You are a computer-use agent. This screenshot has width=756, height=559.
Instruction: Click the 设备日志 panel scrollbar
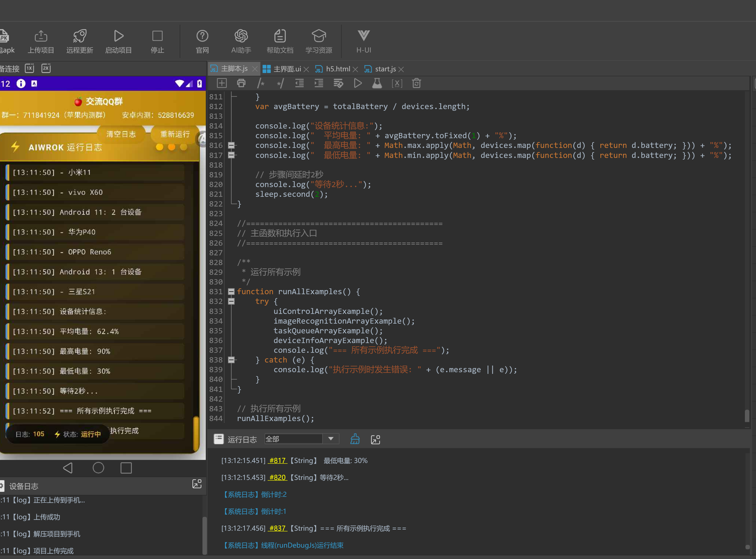click(x=204, y=536)
